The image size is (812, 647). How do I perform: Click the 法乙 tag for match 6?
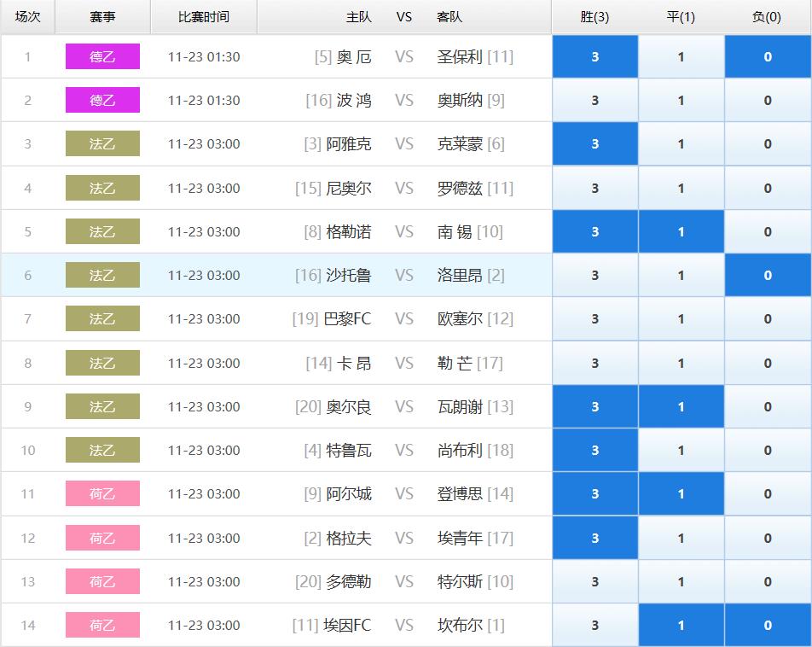(102, 275)
